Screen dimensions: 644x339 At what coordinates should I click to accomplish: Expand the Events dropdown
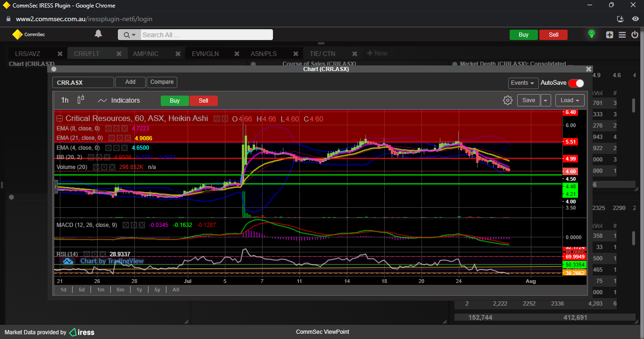coord(523,83)
